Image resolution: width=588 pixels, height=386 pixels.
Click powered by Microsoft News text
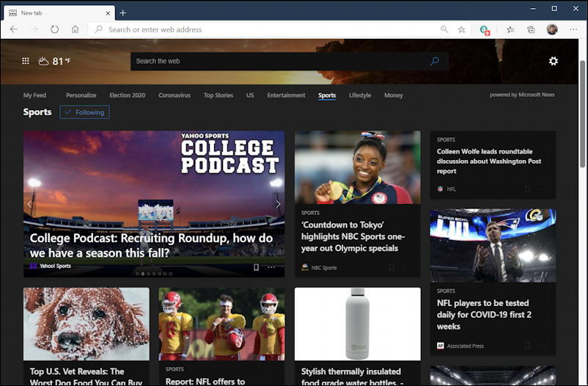521,95
